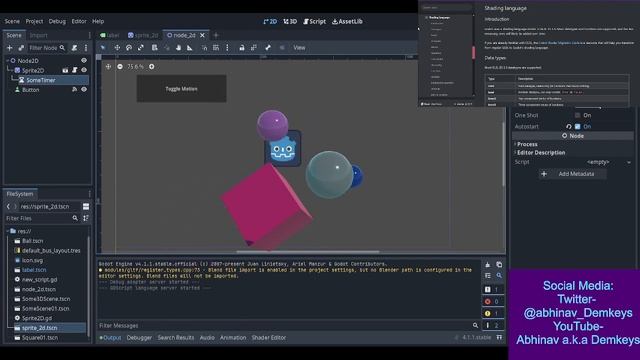Uncheck the Autostart checkbox
The image size is (640, 360).
[x=578, y=127]
